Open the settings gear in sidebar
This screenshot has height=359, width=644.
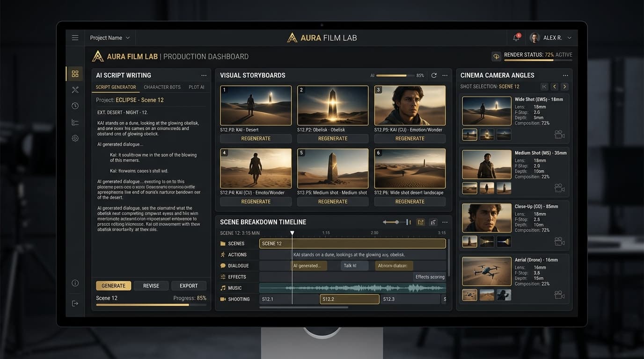pyautogui.click(x=75, y=138)
